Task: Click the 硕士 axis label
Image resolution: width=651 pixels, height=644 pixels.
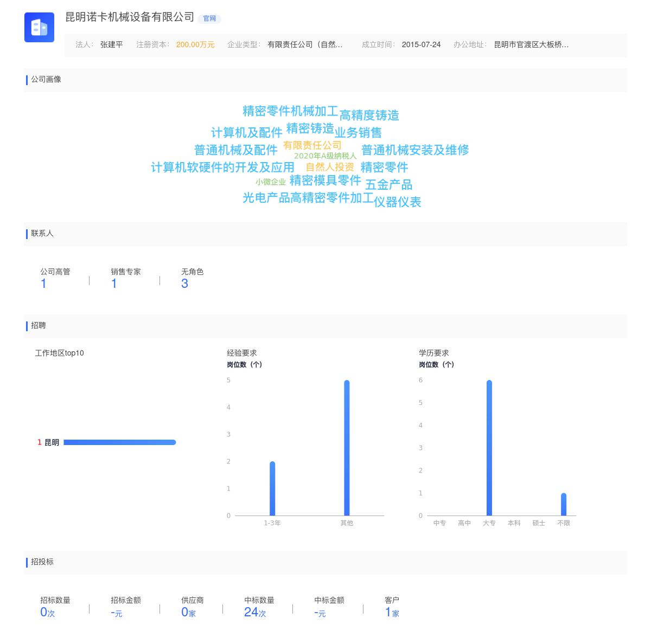Action: [539, 523]
